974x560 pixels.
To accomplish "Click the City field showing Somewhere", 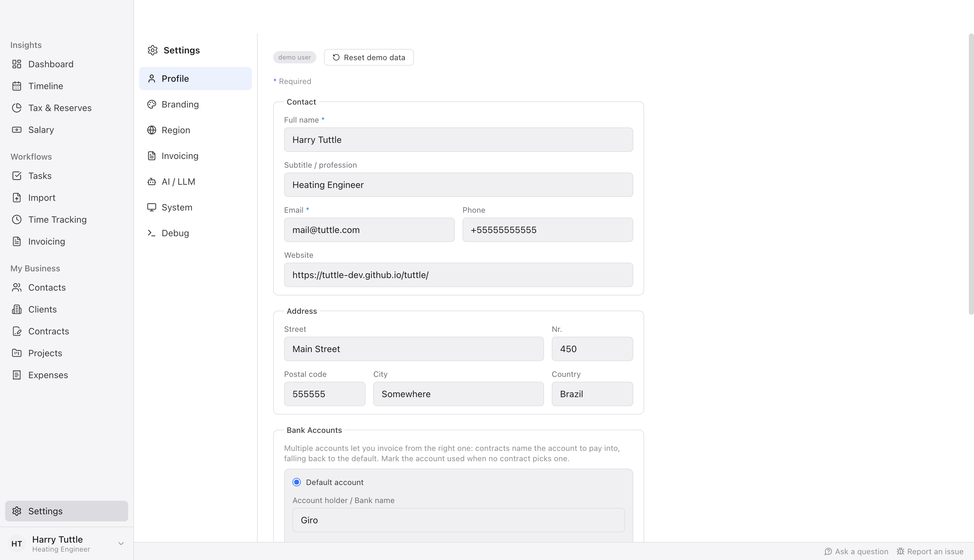I will [458, 394].
